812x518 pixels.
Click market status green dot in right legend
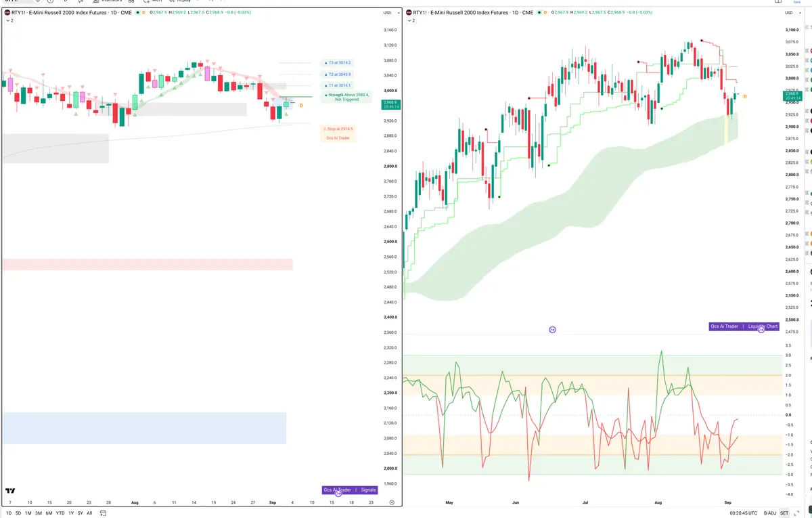click(x=539, y=12)
